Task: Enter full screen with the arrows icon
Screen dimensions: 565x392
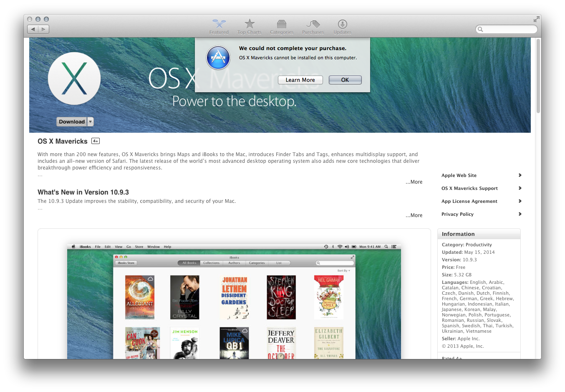Action: tap(536, 19)
